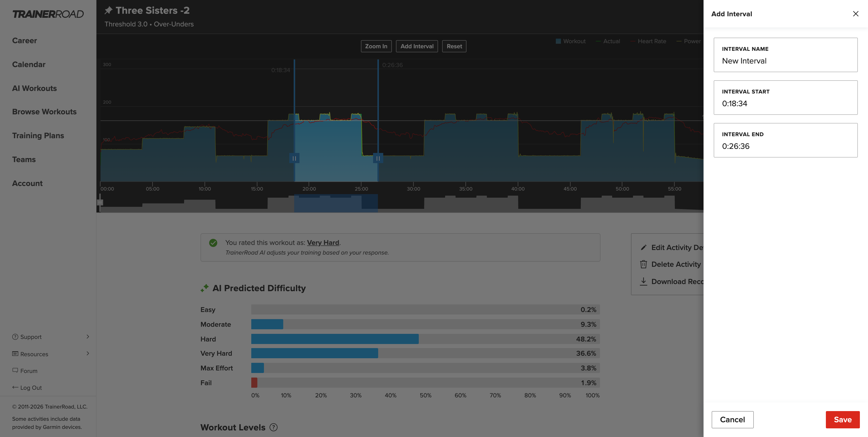The height and width of the screenshot is (437, 868).
Task: Click the Forum chat icon
Action: tap(15, 370)
